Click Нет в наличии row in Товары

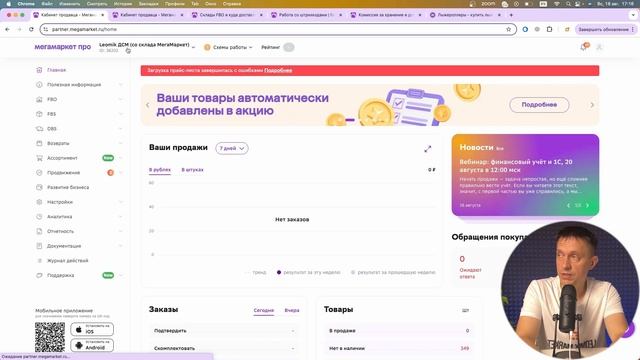click(x=399, y=349)
